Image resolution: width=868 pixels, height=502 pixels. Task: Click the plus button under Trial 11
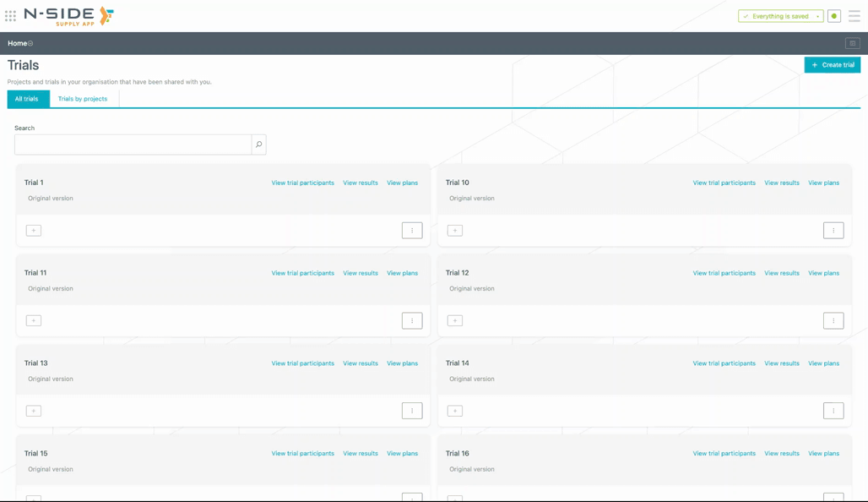click(x=34, y=321)
